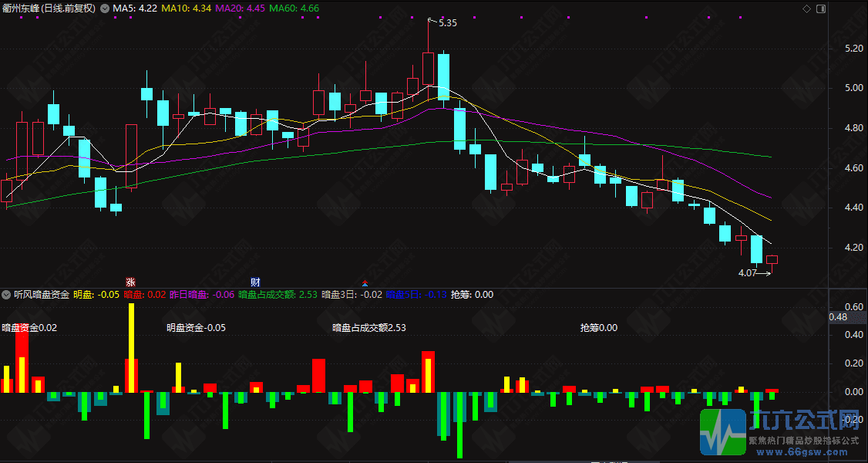Click the 衢州东峰(日线.前复权) chart title
Screen dimensions: 868x463
coord(49,8)
